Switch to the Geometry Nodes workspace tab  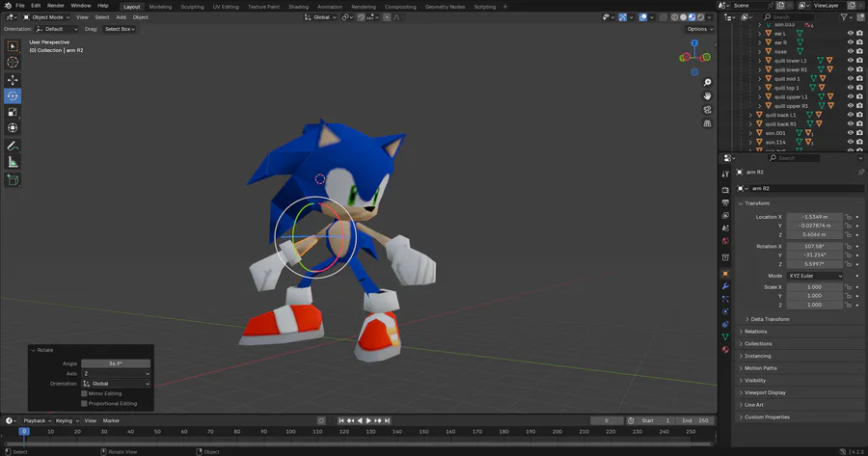(x=445, y=7)
